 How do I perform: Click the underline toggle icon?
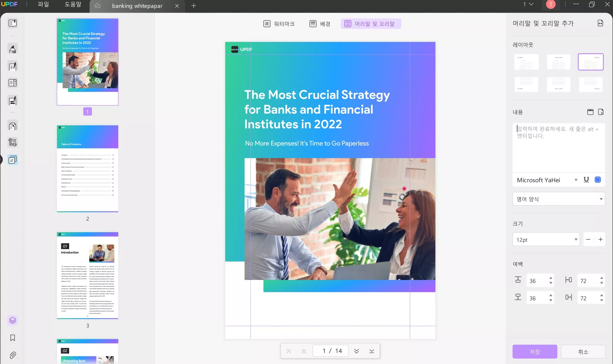point(587,180)
